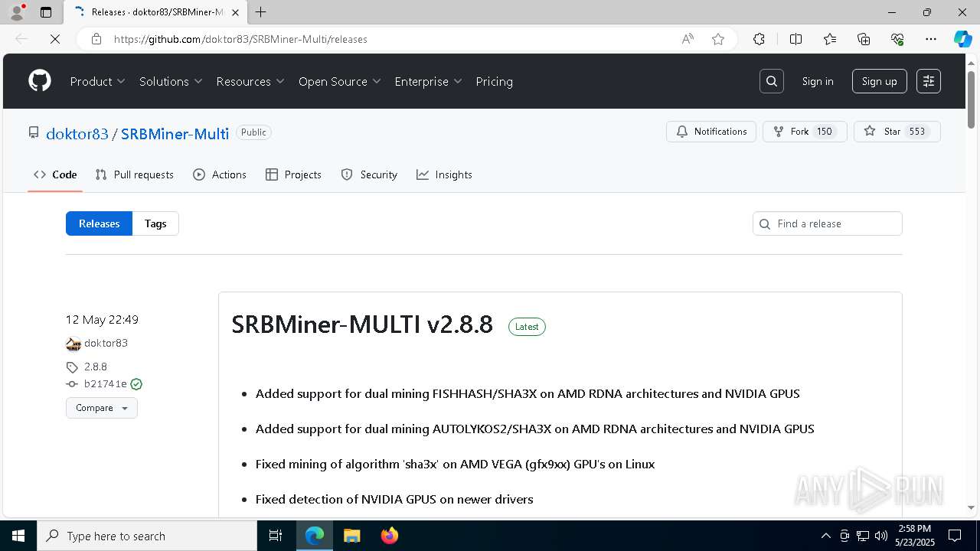Switch to the Pull requests tab
Viewport: 980px width, 551px height.
point(135,174)
